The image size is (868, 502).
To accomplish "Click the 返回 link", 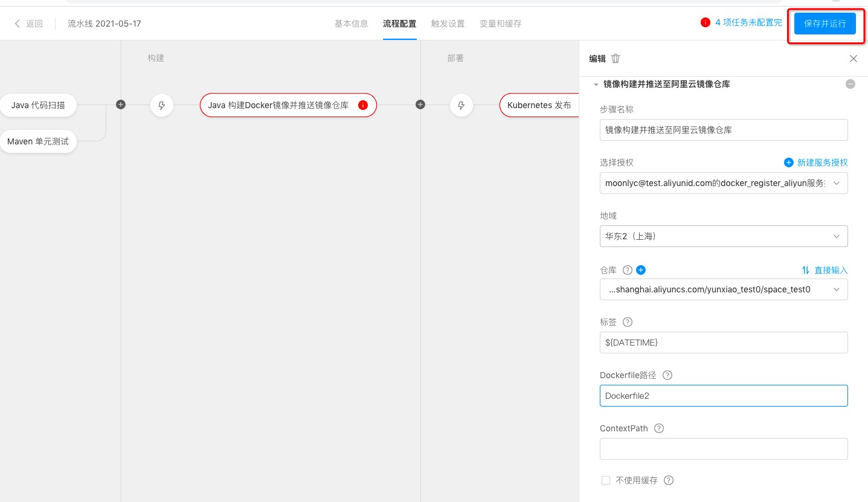I will (34, 24).
